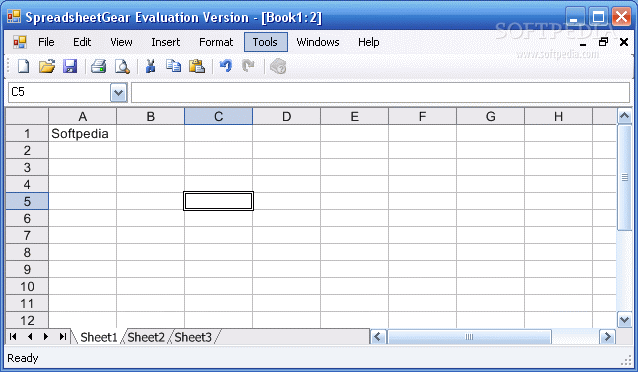Image resolution: width=638 pixels, height=372 pixels.
Task: Open Print Preview magnifier icon
Action: (122, 66)
